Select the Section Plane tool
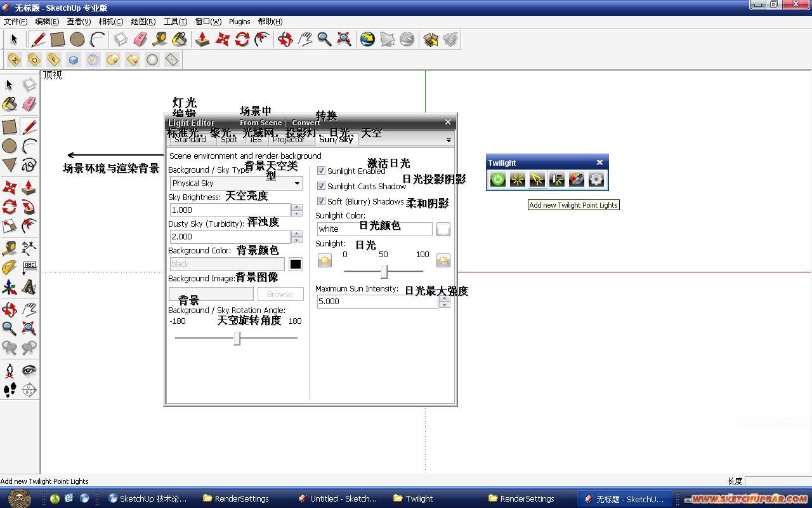 point(29,391)
